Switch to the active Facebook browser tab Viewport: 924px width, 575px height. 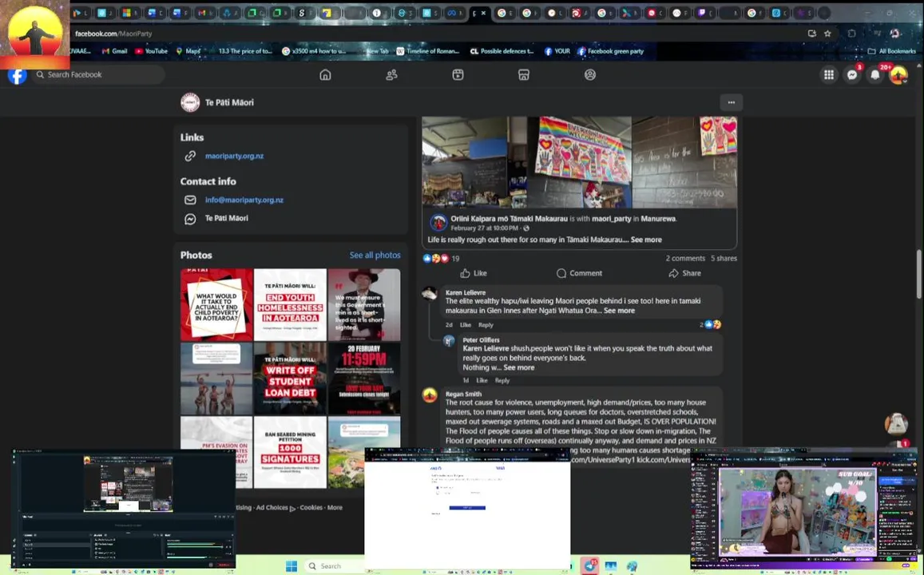point(479,13)
